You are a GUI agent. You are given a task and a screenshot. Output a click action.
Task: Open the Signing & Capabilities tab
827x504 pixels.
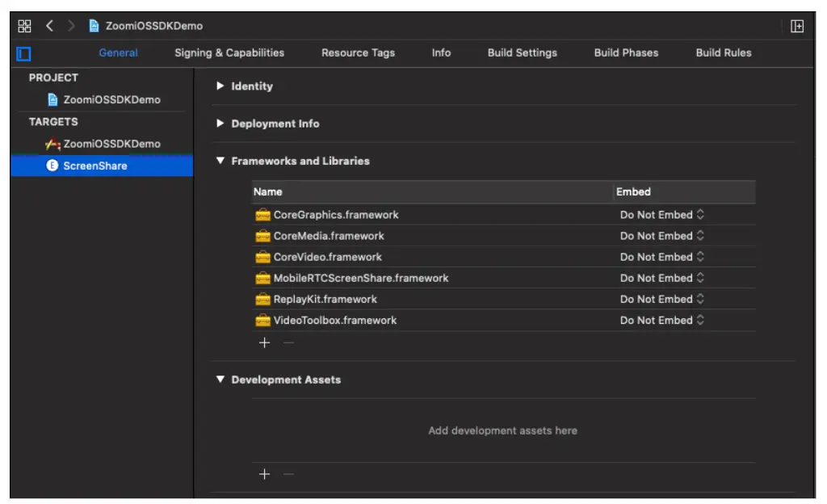[x=229, y=52]
